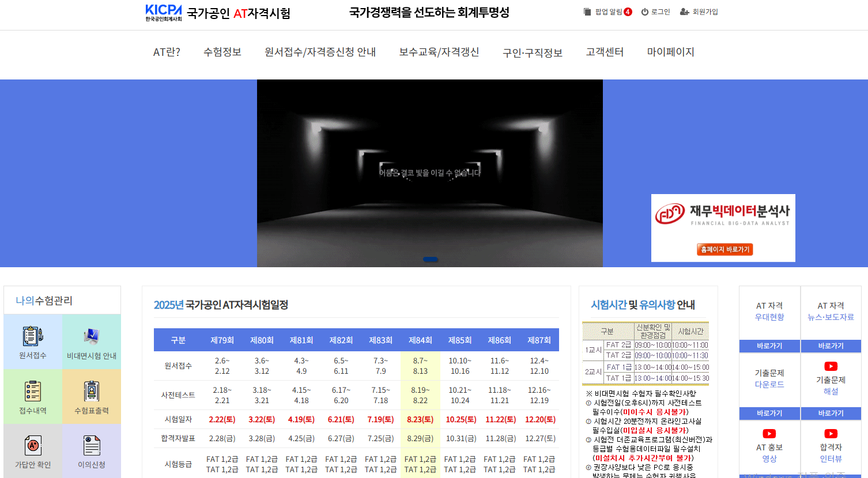Play 기출문제 해설 via YouTube icon

[831, 366]
